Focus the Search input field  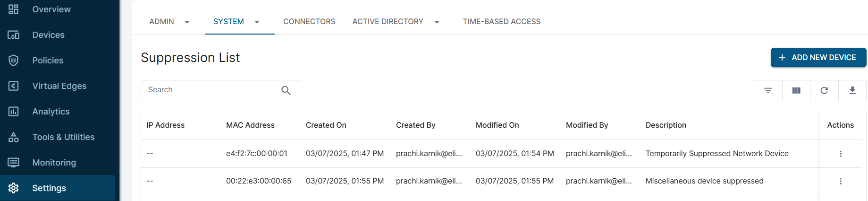[x=210, y=90]
